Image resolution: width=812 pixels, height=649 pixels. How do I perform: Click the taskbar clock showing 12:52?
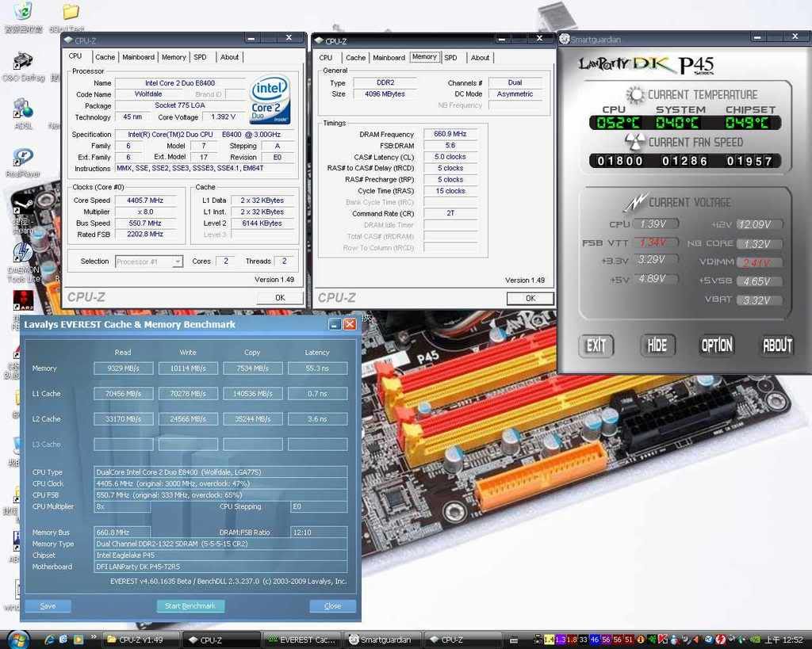point(784,640)
